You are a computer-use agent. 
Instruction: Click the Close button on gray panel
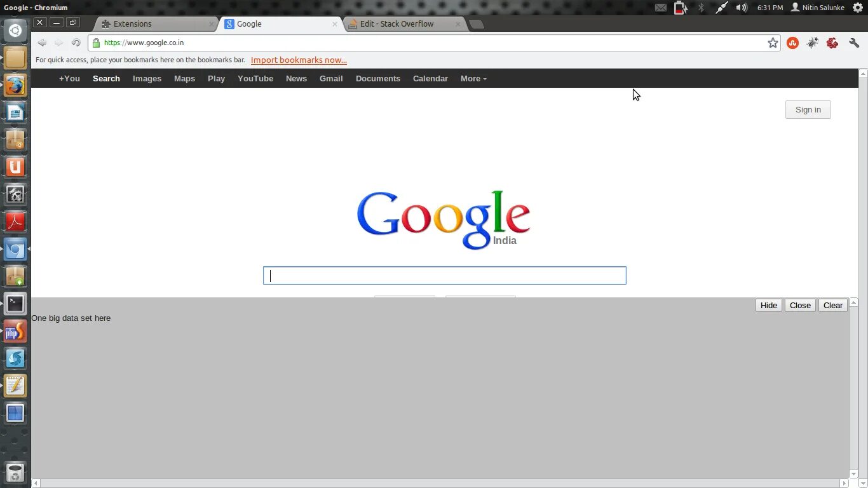click(x=800, y=306)
